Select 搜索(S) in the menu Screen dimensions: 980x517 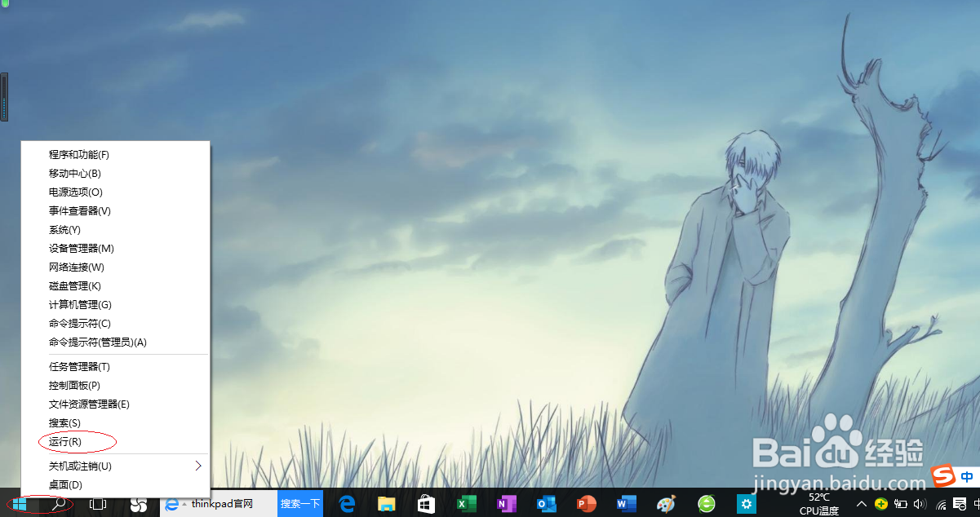(x=115, y=423)
